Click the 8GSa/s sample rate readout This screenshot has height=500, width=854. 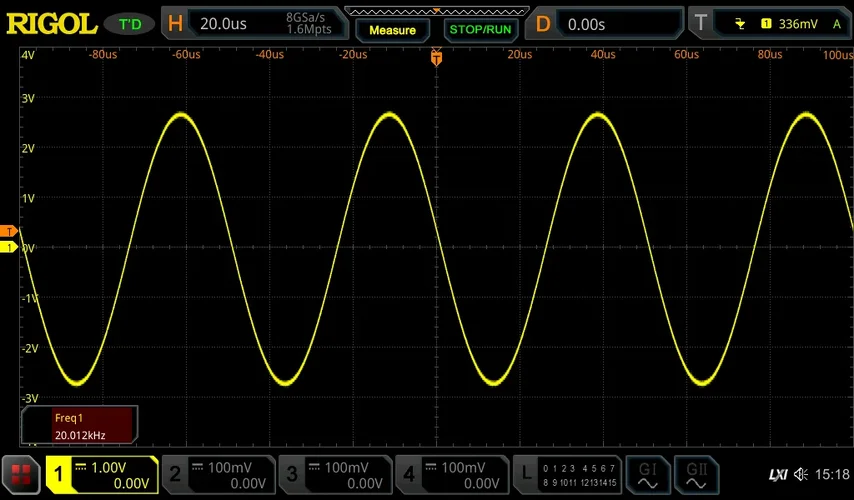click(x=306, y=17)
